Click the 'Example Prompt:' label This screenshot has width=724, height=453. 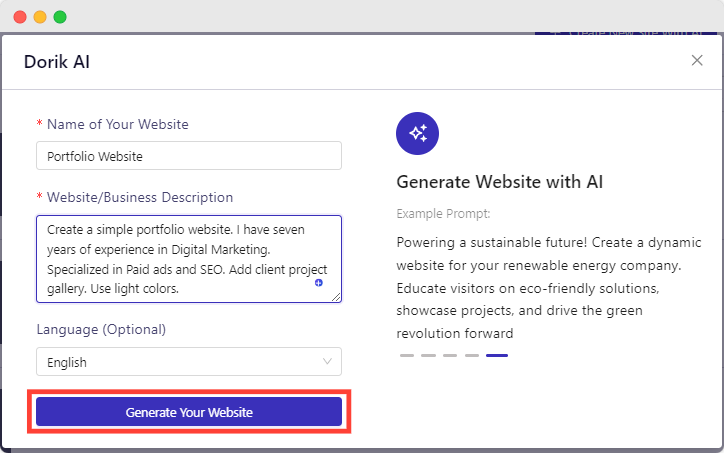click(443, 214)
